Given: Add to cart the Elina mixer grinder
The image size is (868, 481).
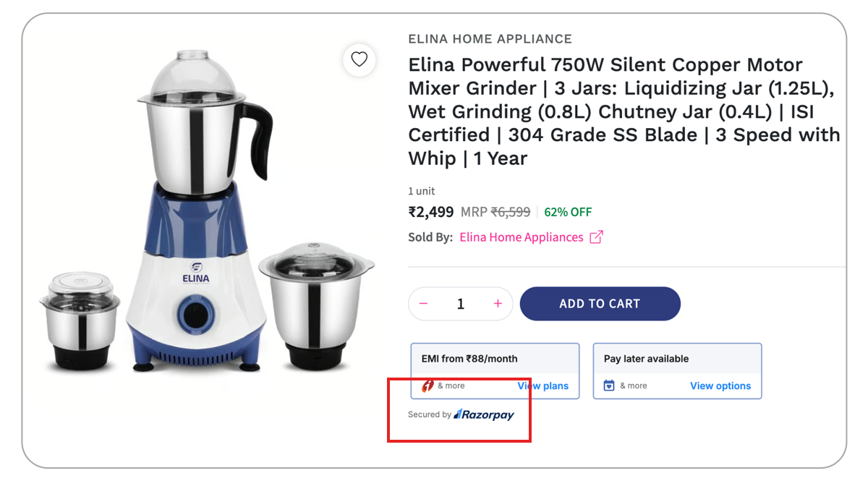Looking at the screenshot, I should click(600, 304).
